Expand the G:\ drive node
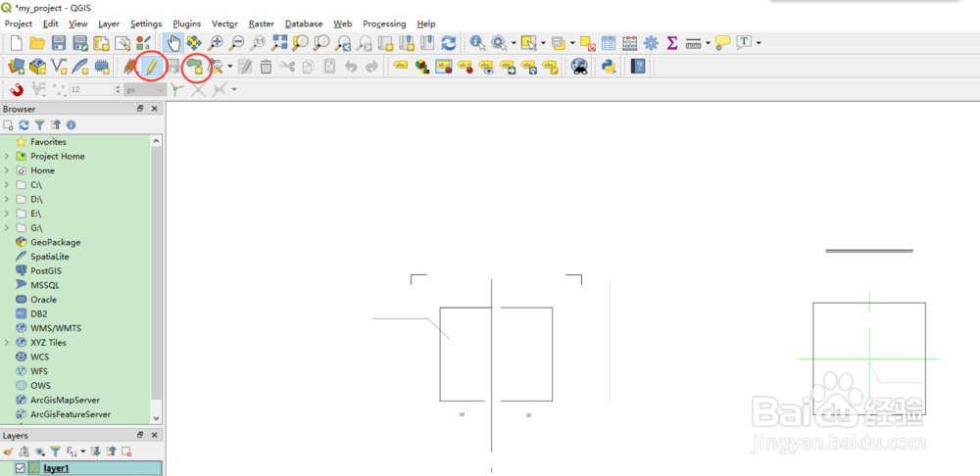This screenshot has height=476, width=980. (x=6, y=228)
